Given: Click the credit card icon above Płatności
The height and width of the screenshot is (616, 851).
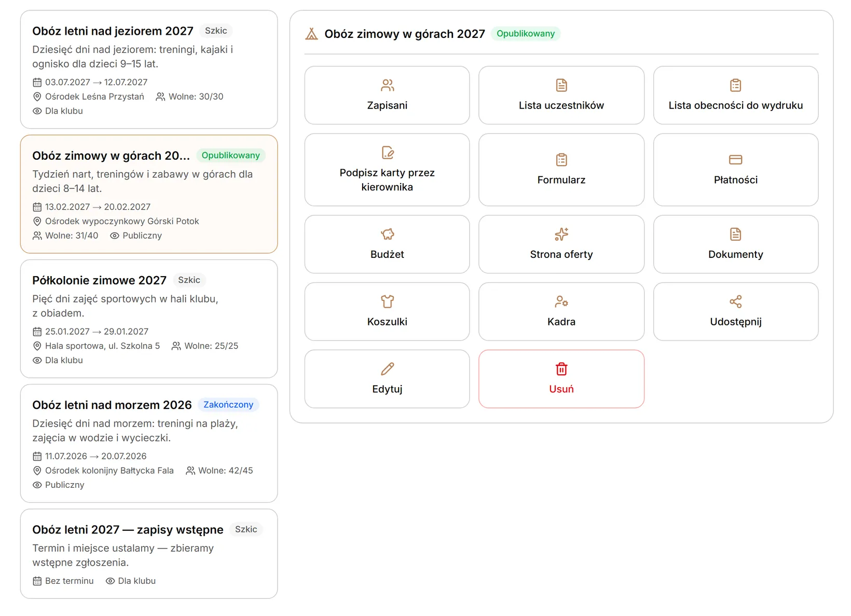Looking at the screenshot, I should [735, 160].
